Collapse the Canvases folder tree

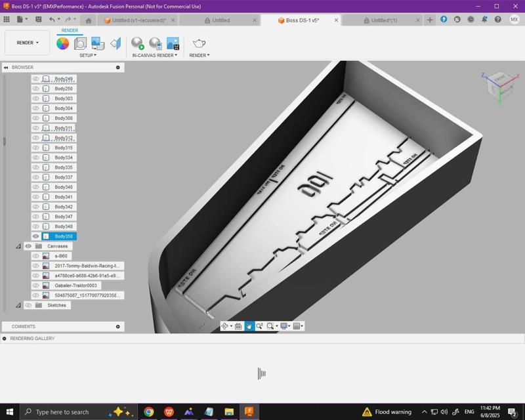pos(18,246)
